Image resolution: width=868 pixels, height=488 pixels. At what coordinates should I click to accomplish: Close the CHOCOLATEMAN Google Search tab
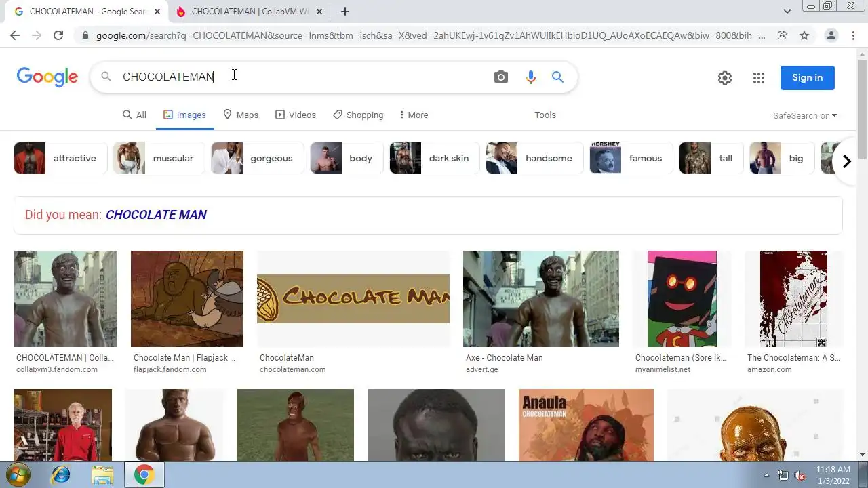tap(157, 12)
